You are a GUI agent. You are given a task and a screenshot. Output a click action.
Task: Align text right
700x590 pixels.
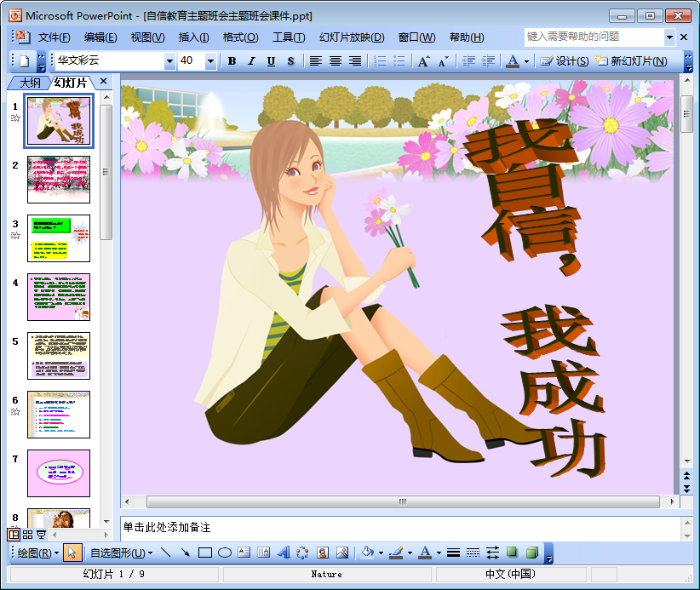(x=355, y=61)
